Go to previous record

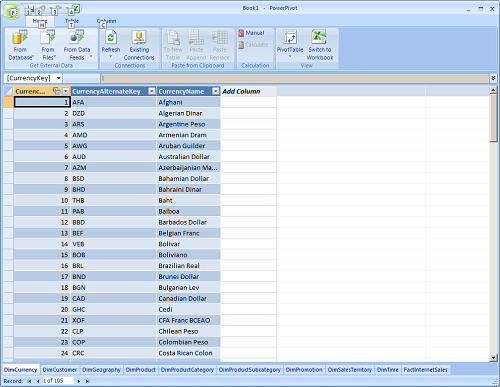click(38, 381)
